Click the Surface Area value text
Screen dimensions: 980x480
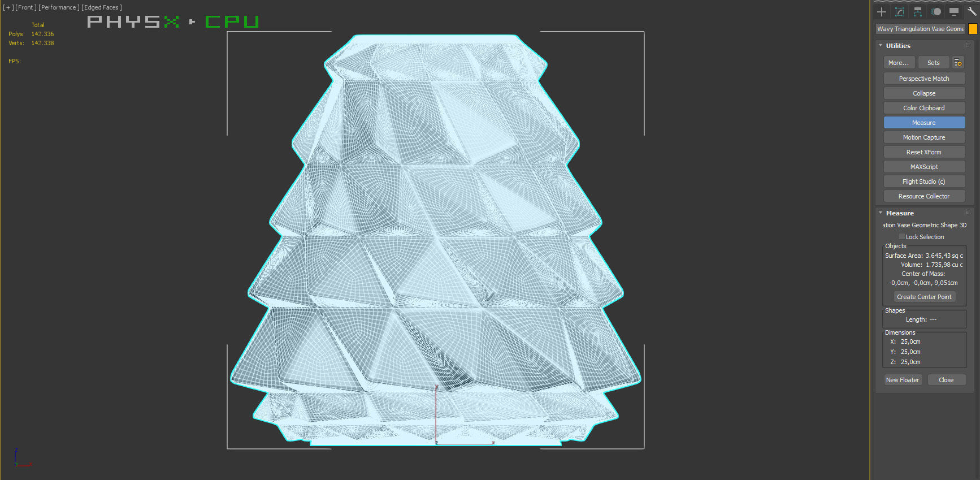[x=944, y=256]
